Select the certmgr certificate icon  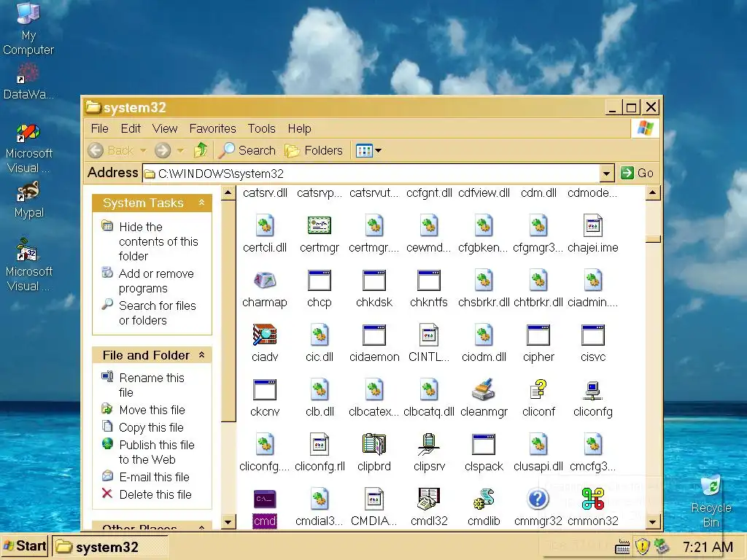click(x=320, y=226)
